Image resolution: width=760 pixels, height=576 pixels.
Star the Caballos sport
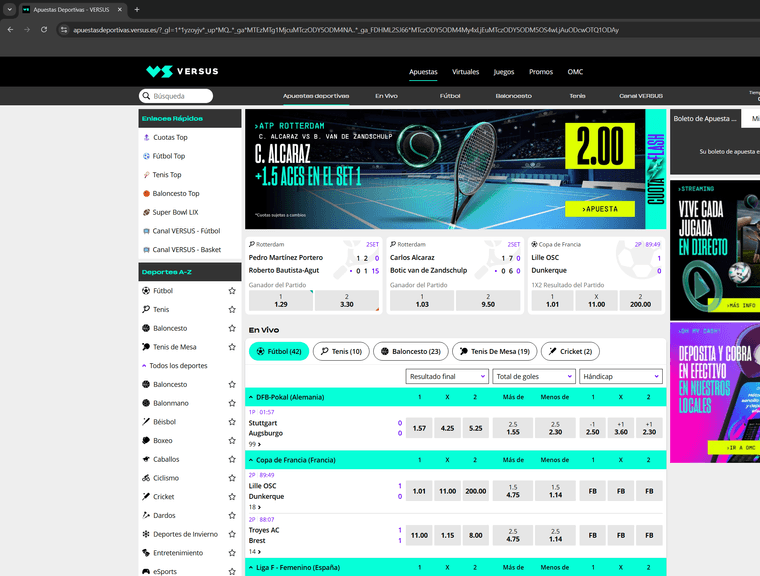(232, 459)
